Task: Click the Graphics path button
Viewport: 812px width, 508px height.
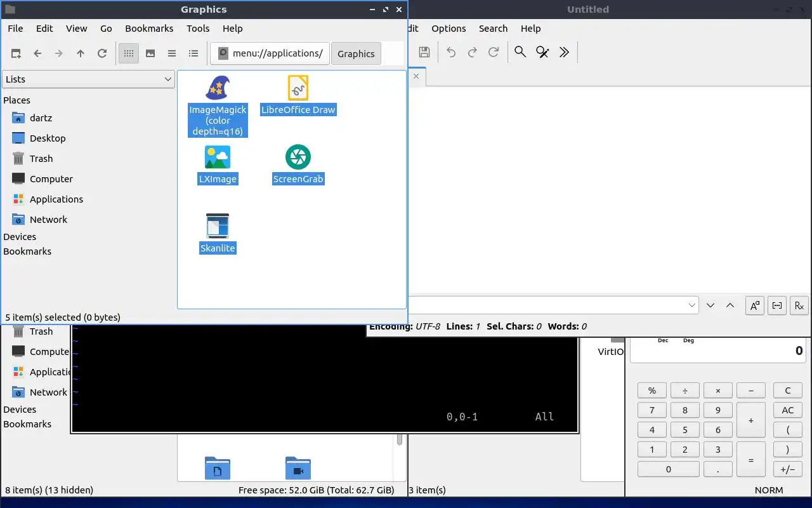Action: [x=356, y=53]
